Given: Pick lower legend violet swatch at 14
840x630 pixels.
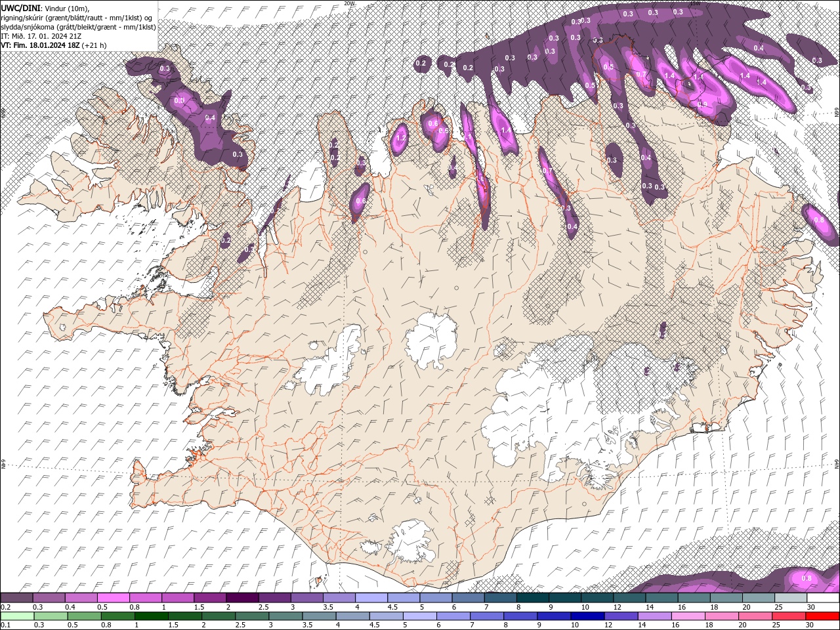Looking at the screenshot, I should tap(654, 616).
